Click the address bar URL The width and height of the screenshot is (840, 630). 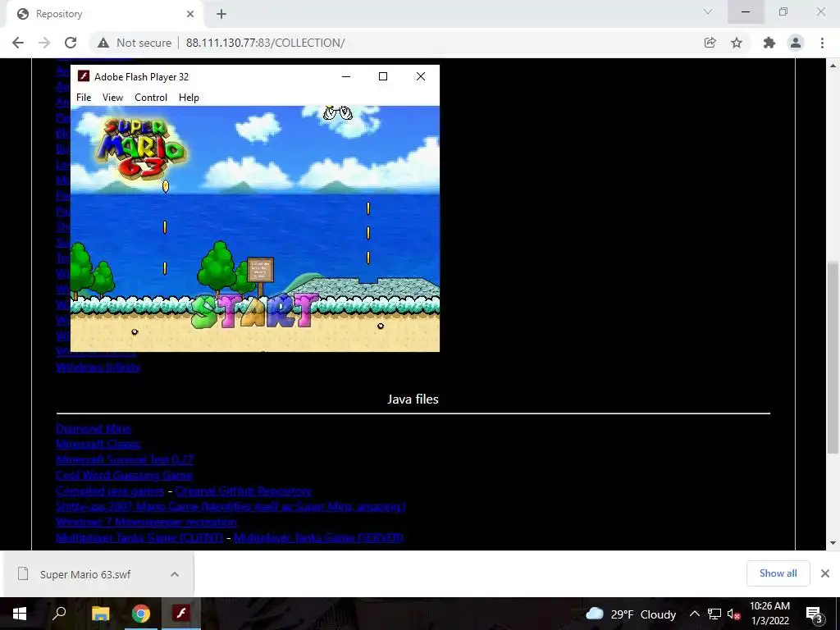point(265,43)
